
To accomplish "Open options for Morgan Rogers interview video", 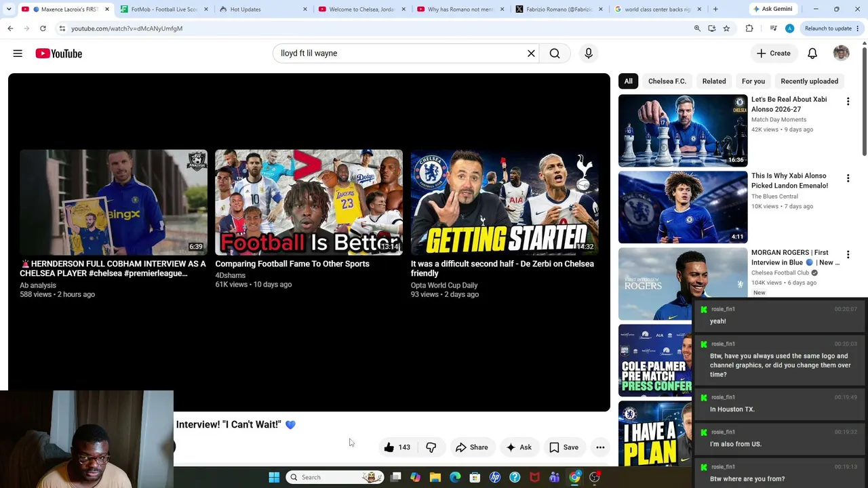I will point(848,255).
